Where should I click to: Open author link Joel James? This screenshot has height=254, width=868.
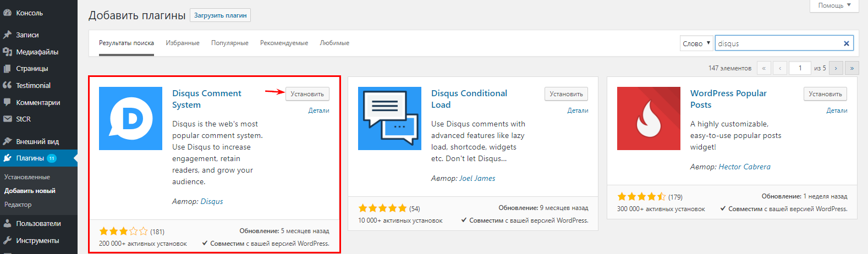(477, 178)
